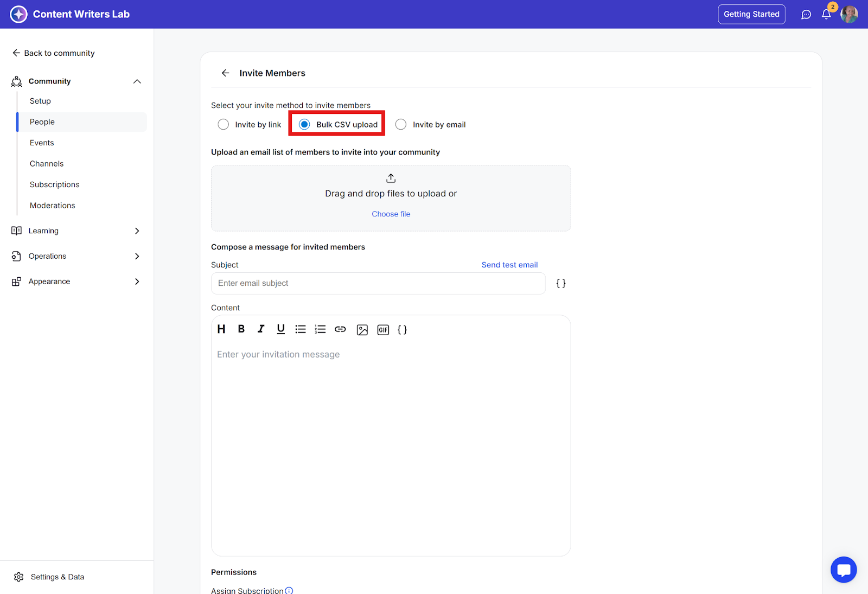Click the drag and drop upload zone
868x594 pixels.
391,199
